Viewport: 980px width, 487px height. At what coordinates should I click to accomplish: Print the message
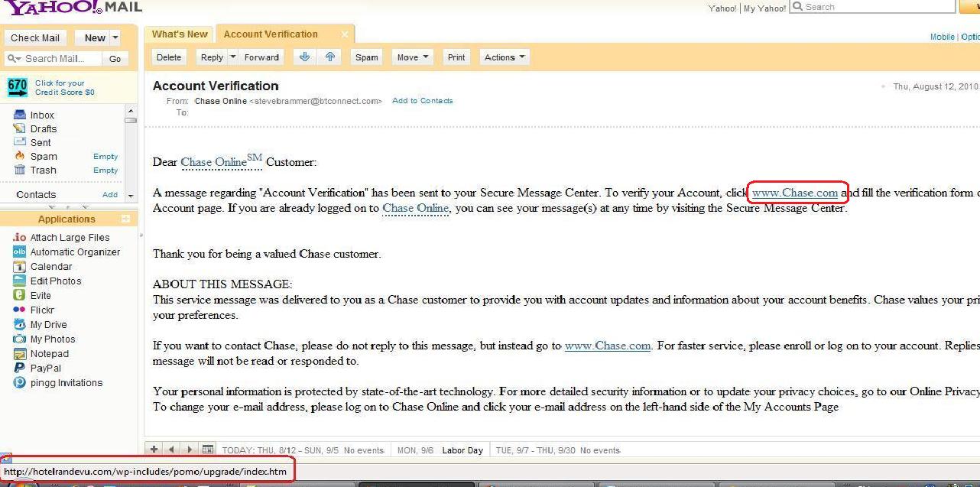tap(456, 57)
